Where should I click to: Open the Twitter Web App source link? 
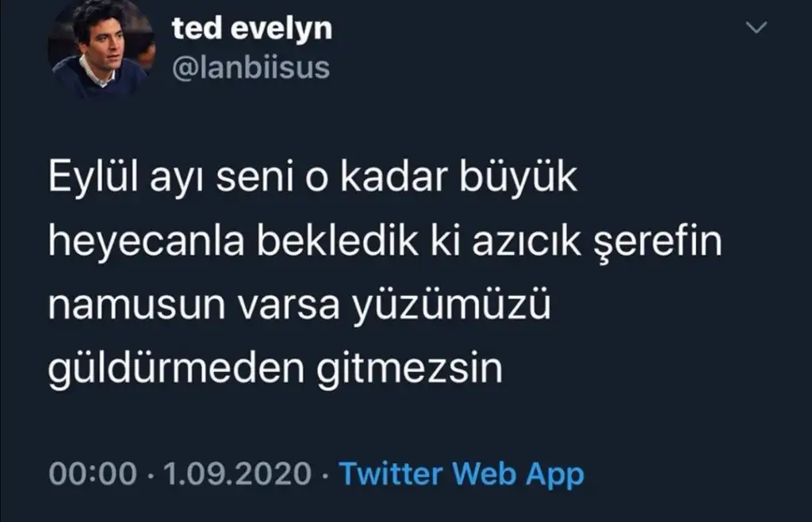click(462, 474)
